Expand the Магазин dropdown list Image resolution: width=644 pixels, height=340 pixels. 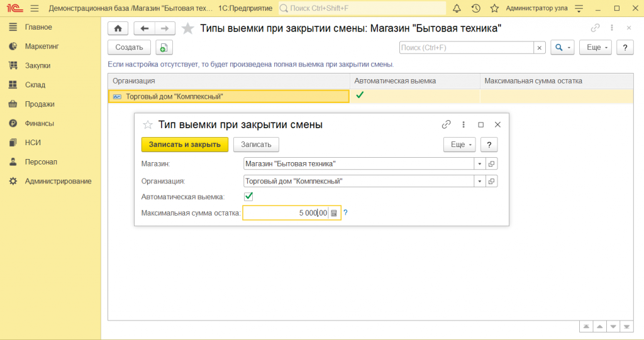[x=480, y=163]
